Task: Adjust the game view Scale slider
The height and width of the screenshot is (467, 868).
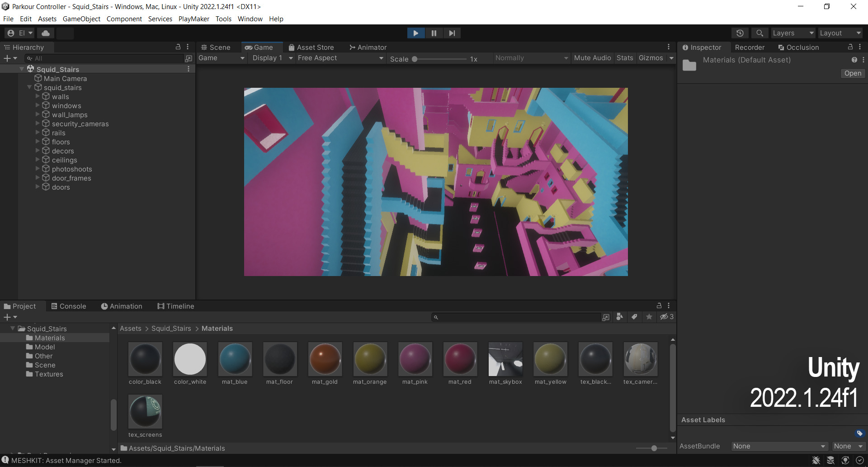Action: coord(439,59)
